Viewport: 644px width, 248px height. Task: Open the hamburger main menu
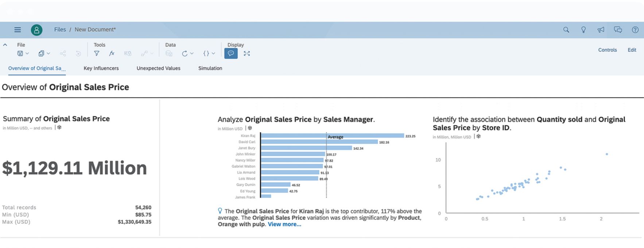click(x=18, y=30)
